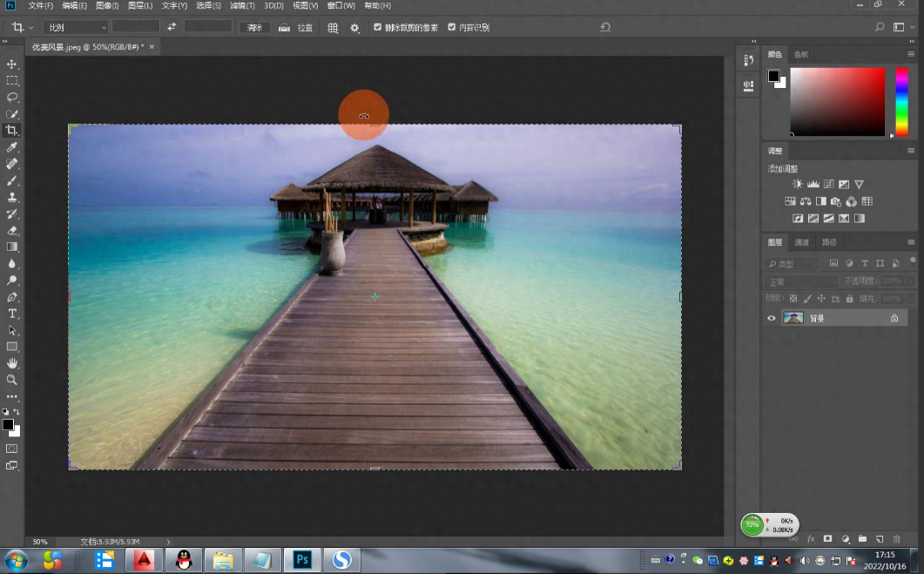Viewport: 924px width, 574px height.
Task: Open the 文件(F) menu
Action: tap(41, 5)
